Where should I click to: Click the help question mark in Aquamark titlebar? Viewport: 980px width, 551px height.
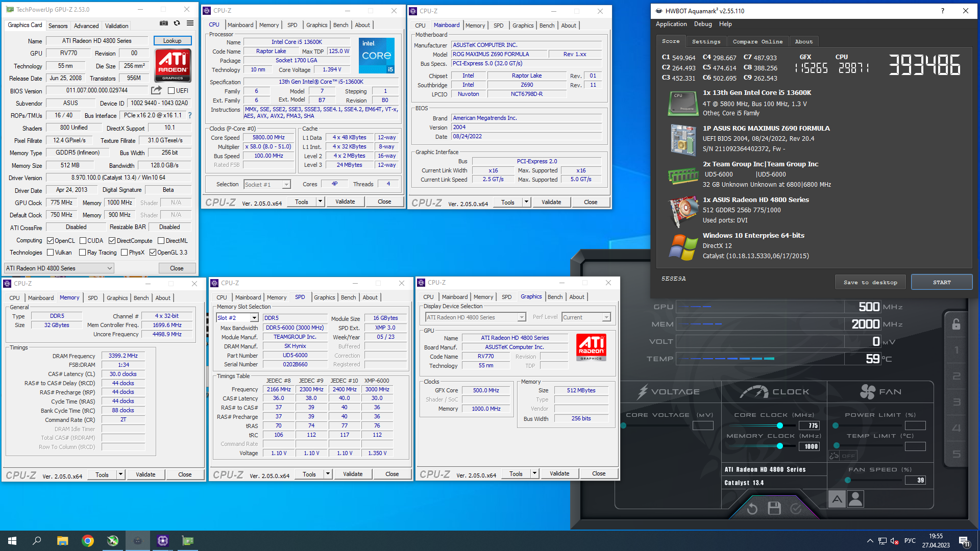tap(942, 11)
